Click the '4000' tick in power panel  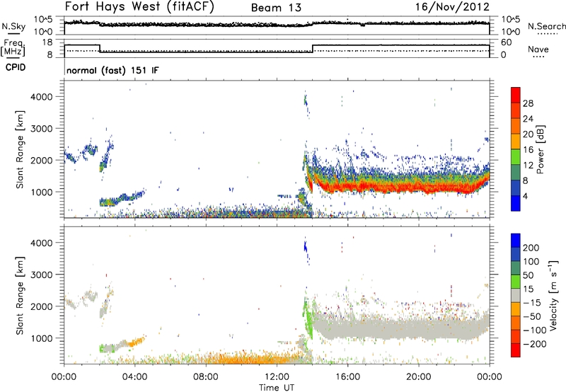[x=41, y=97]
